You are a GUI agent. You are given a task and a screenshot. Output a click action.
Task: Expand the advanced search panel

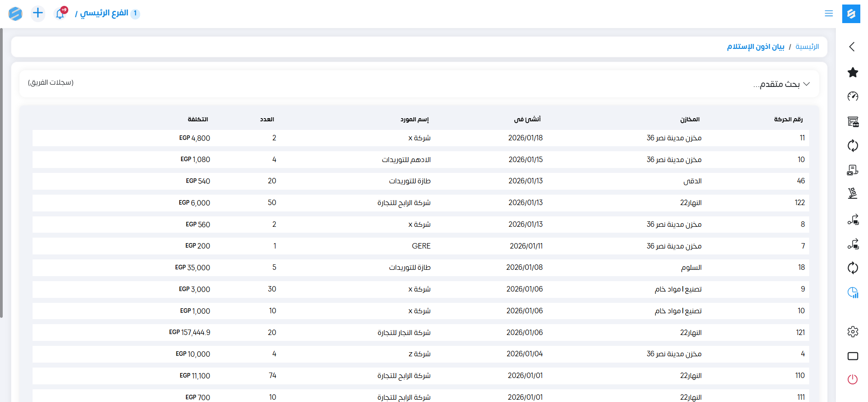pyautogui.click(x=781, y=84)
